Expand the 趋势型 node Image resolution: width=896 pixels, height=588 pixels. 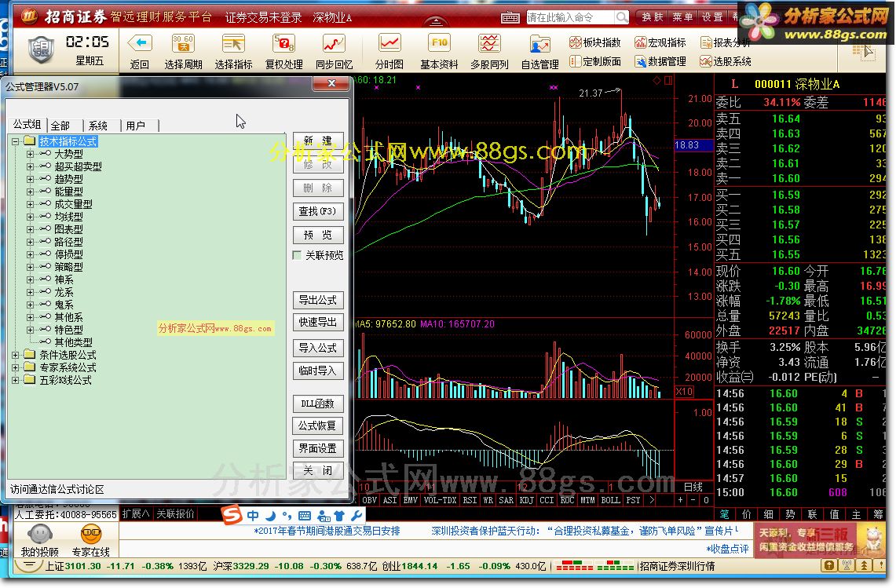tap(31, 179)
